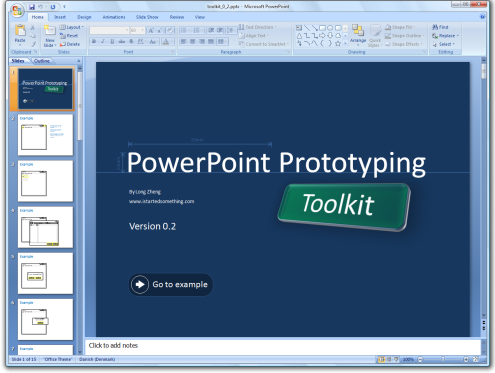The image size is (495, 373).
Task: Click the notes area to add notes
Action: pyautogui.click(x=283, y=347)
